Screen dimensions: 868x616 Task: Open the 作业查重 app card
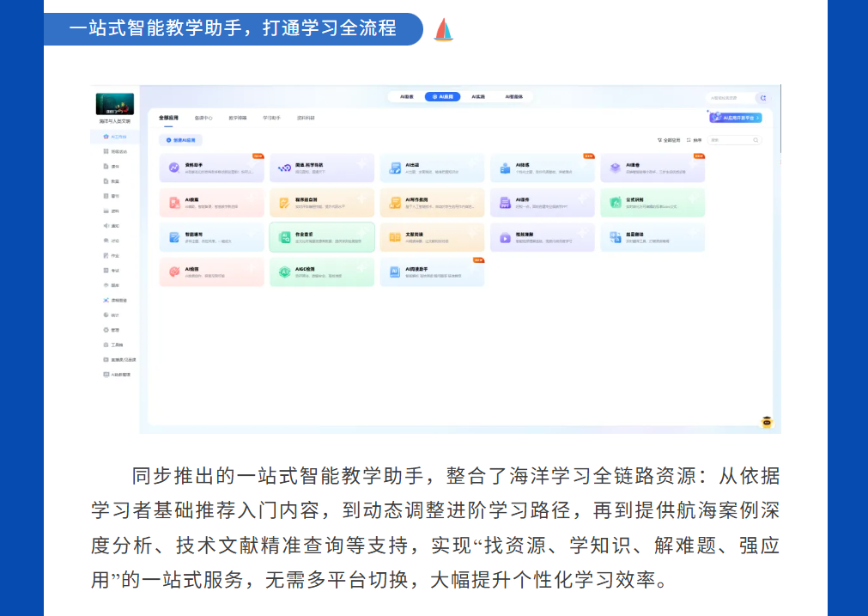322,237
